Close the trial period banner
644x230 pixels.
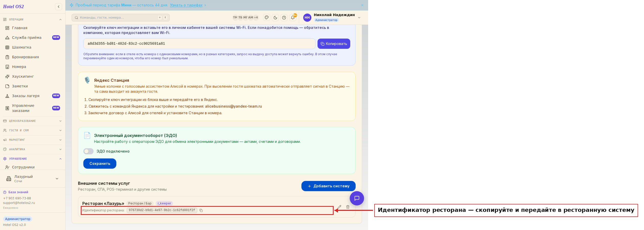point(362,5)
